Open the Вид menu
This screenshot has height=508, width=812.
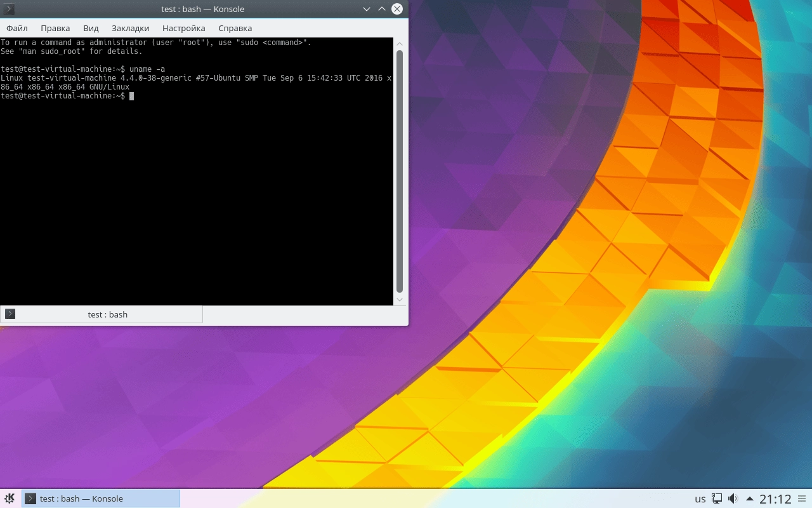pos(91,28)
